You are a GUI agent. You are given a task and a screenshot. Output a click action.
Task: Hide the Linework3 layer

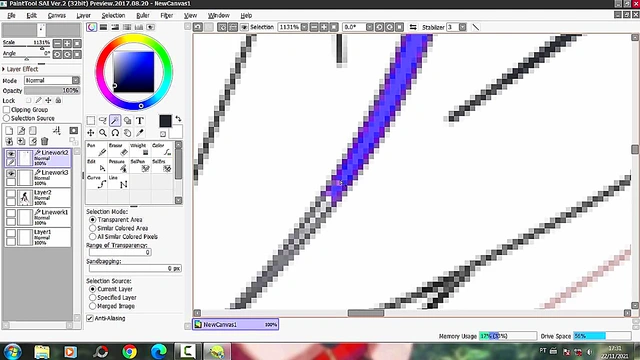point(11,173)
